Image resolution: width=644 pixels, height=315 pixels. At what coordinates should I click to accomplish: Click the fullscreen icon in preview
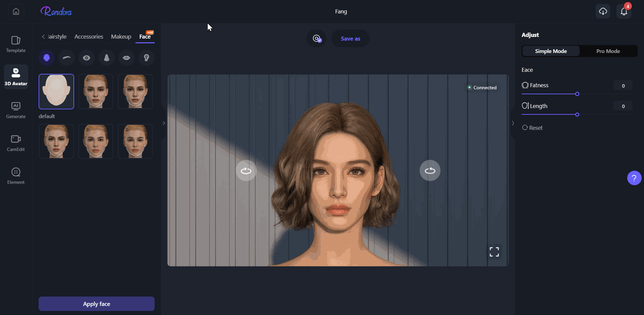click(494, 252)
